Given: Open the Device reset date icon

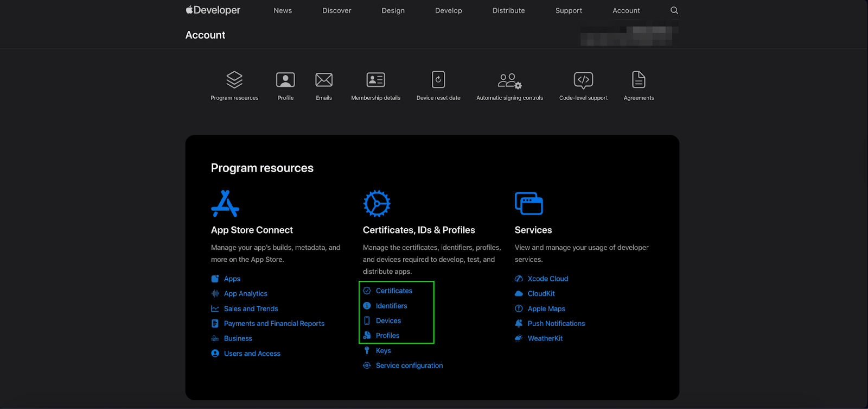Looking at the screenshot, I should (x=438, y=79).
